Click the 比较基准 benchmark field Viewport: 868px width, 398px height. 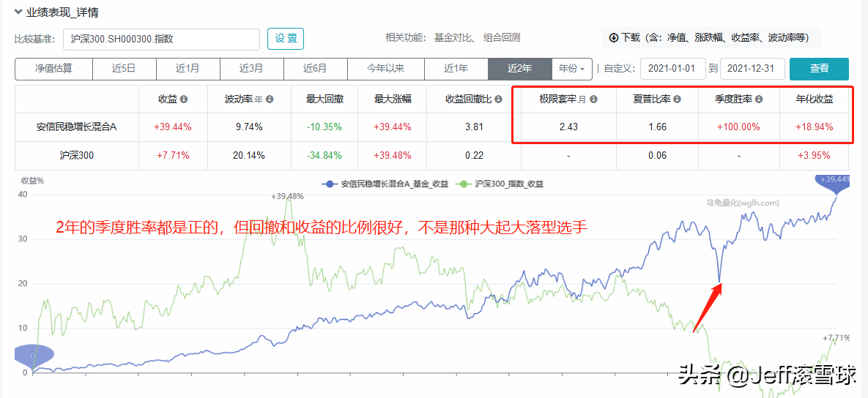click(x=161, y=39)
